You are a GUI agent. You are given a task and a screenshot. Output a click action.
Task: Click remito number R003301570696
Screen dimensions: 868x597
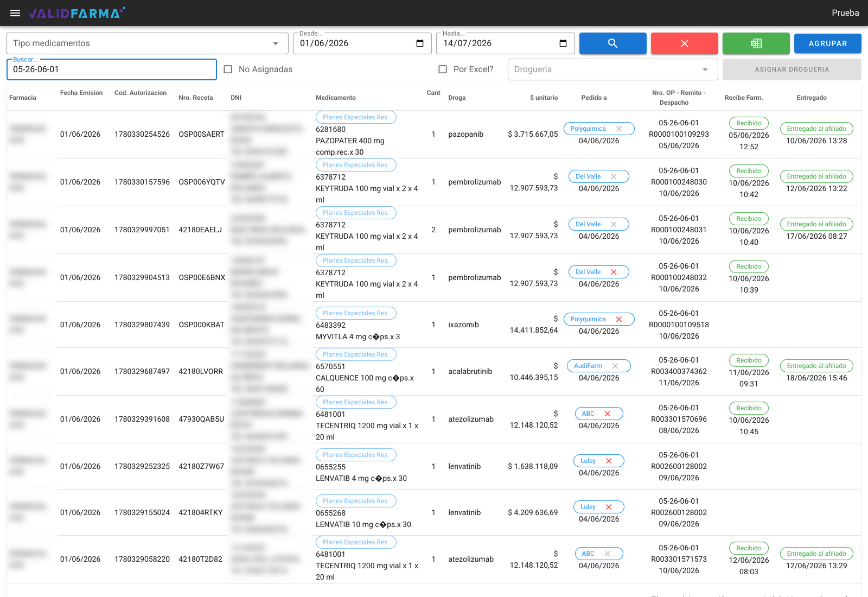click(679, 419)
